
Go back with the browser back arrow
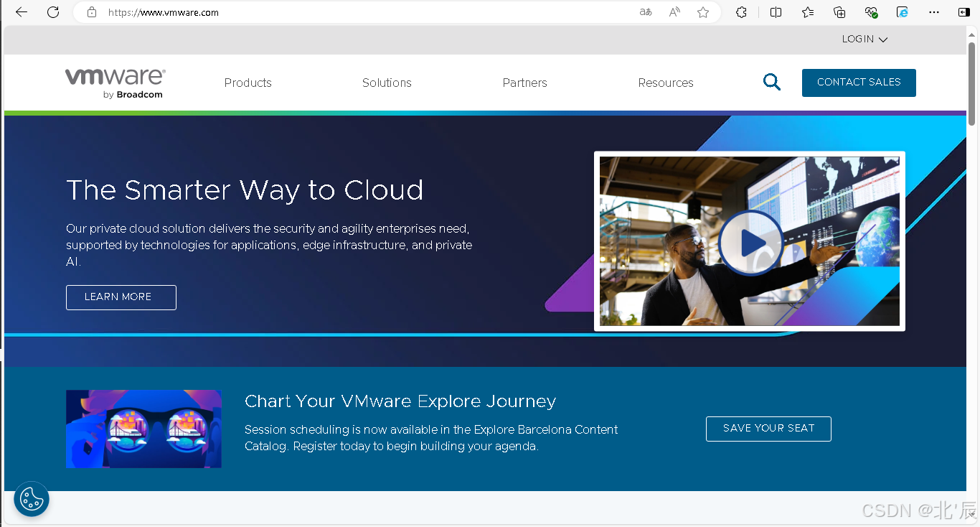[x=22, y=12]
